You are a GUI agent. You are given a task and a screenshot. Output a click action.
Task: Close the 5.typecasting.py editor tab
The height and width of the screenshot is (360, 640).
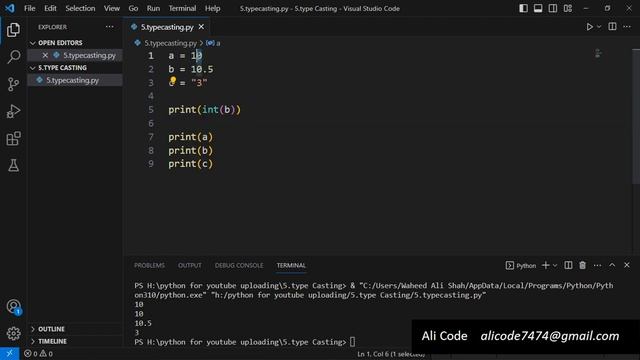[201, 27]
